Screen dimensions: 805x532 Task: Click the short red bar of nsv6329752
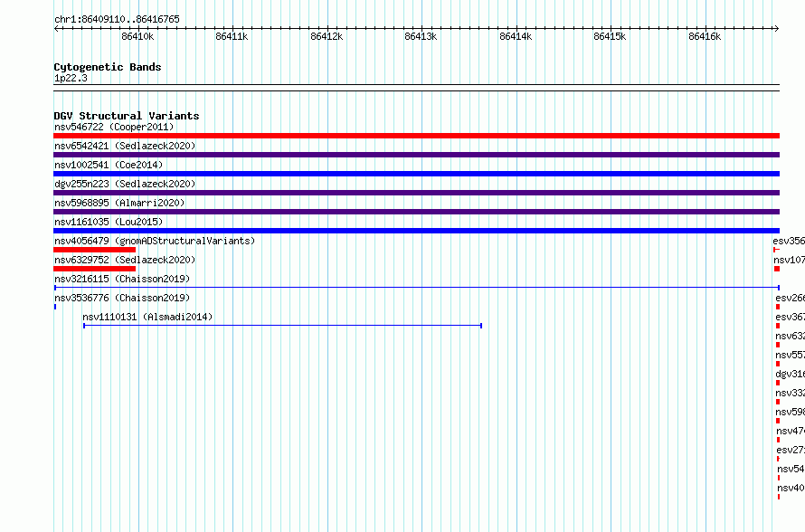point(94,269)
